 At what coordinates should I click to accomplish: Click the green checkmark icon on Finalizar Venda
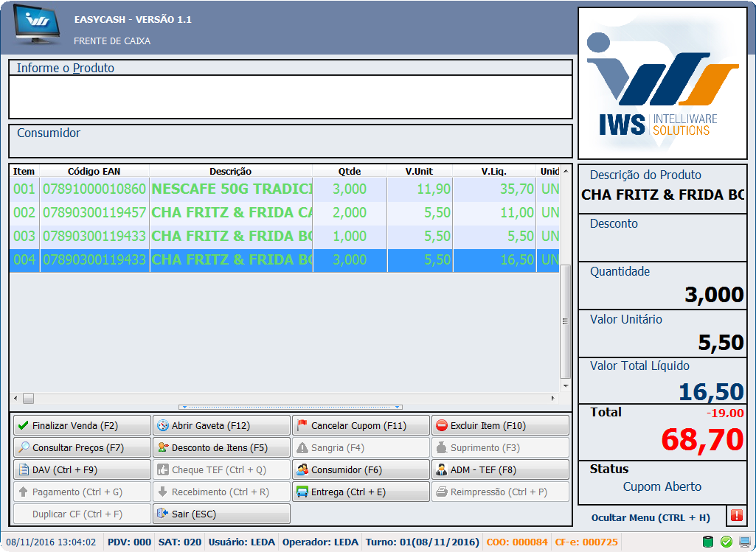tap(23, 425)
